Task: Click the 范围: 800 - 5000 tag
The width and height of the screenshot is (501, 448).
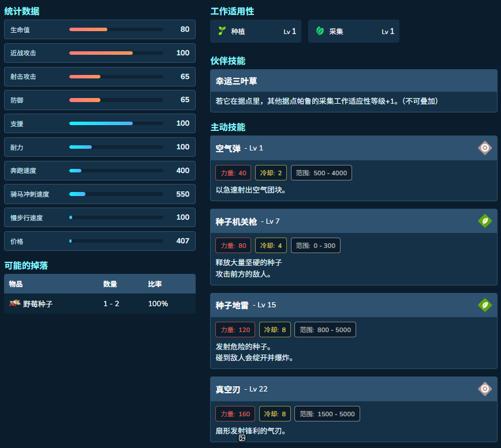Action: coord(325,330)
